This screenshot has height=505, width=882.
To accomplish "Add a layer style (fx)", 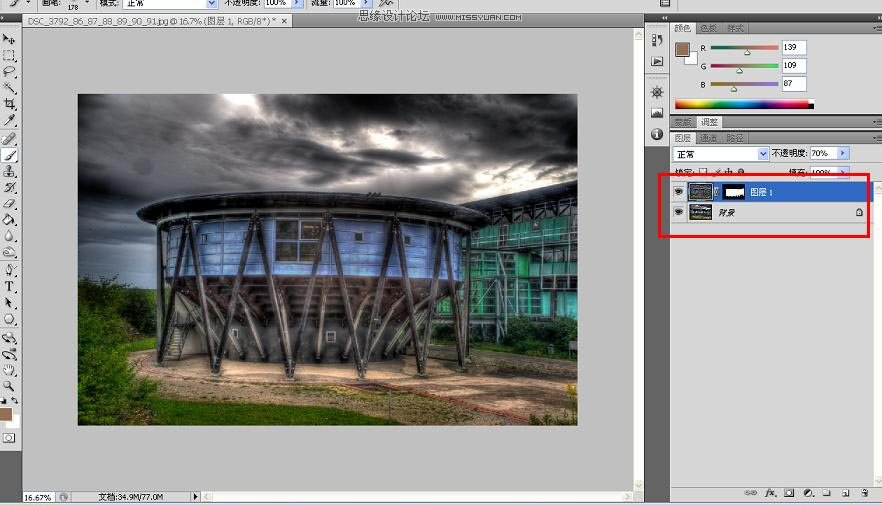I will coord(771,493).
